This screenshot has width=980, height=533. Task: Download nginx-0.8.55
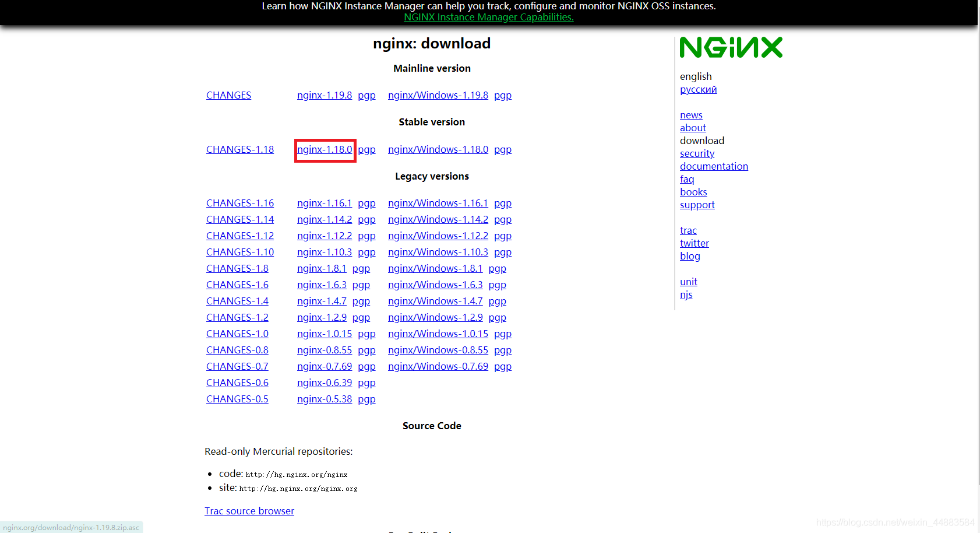coord(325,350)
